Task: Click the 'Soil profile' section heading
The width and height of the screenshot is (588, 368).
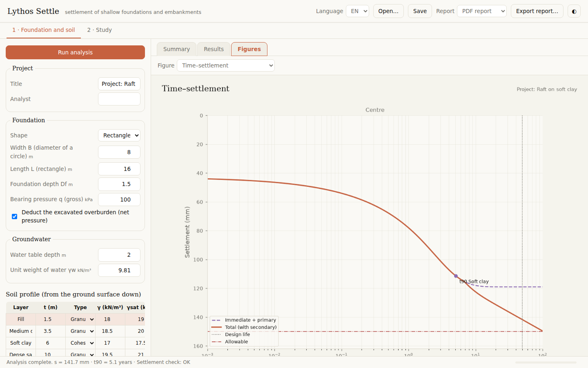Action: pos(73,294)
